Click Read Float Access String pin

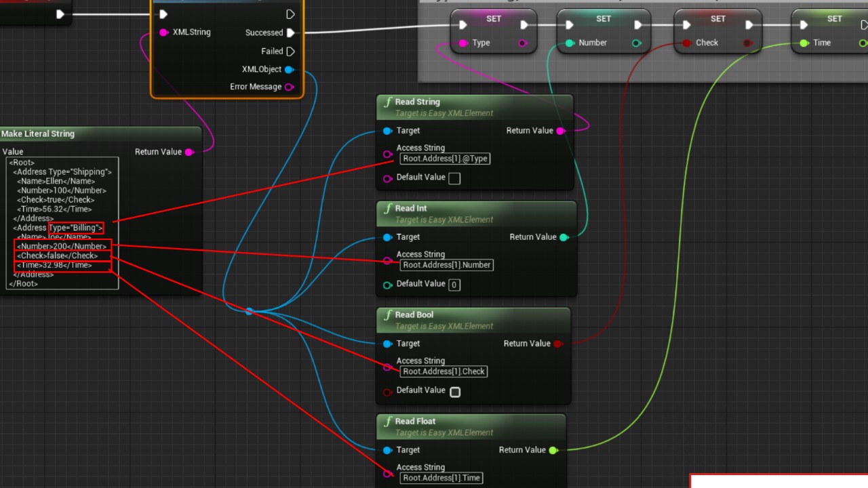(x=388, y=474)
